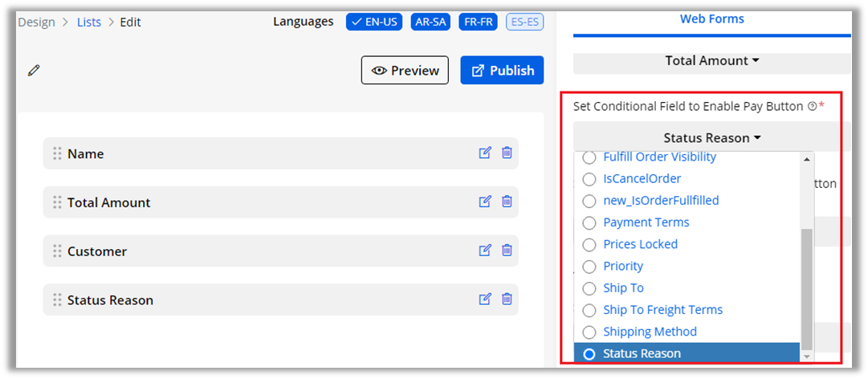Edit the Name field row
Viewport: 868px width, 379px height.
tap(485, 153)
